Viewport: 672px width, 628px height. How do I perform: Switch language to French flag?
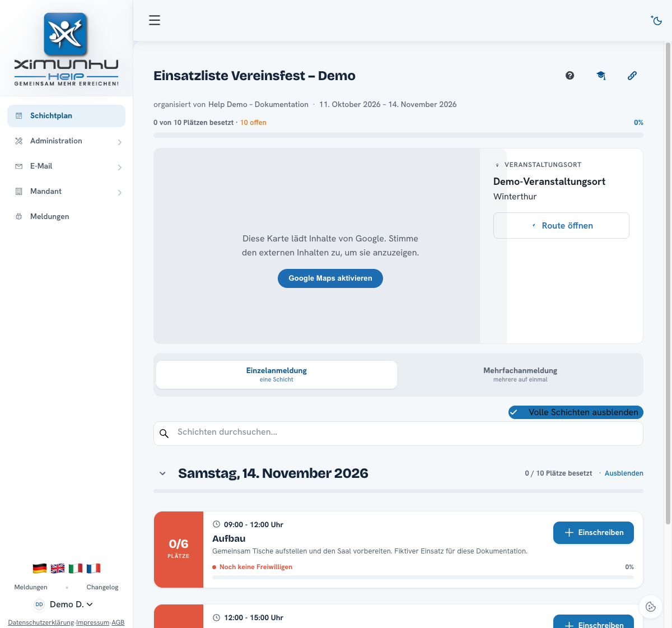click(94, 568)
